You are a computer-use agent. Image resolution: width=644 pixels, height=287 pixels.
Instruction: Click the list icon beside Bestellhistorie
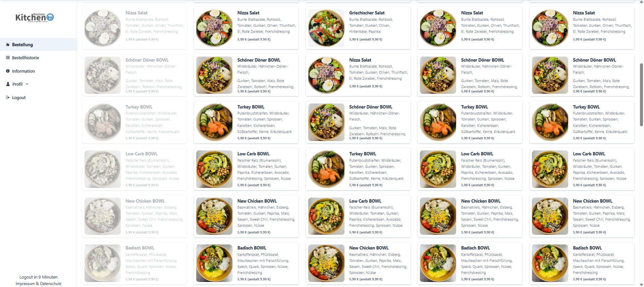coord(8,58)
